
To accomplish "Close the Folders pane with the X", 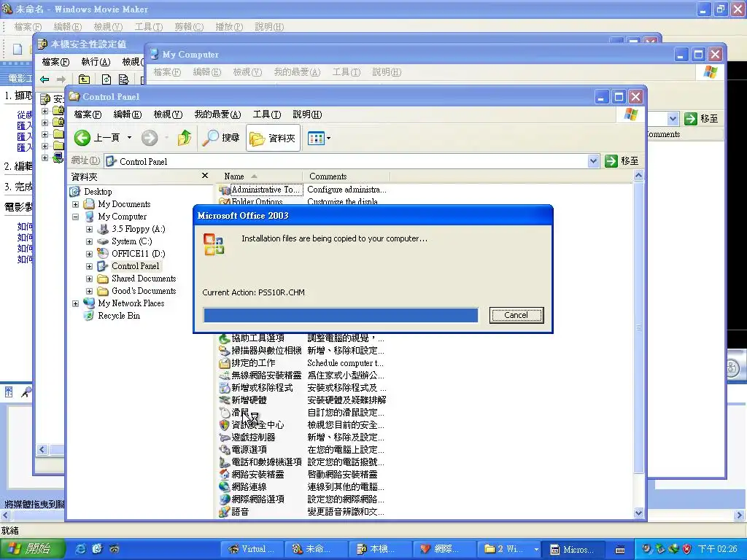I will tap(205, 176).
